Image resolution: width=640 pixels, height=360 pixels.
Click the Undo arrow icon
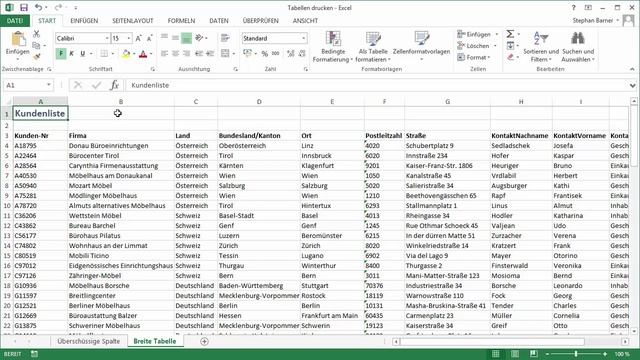[38, 7]
